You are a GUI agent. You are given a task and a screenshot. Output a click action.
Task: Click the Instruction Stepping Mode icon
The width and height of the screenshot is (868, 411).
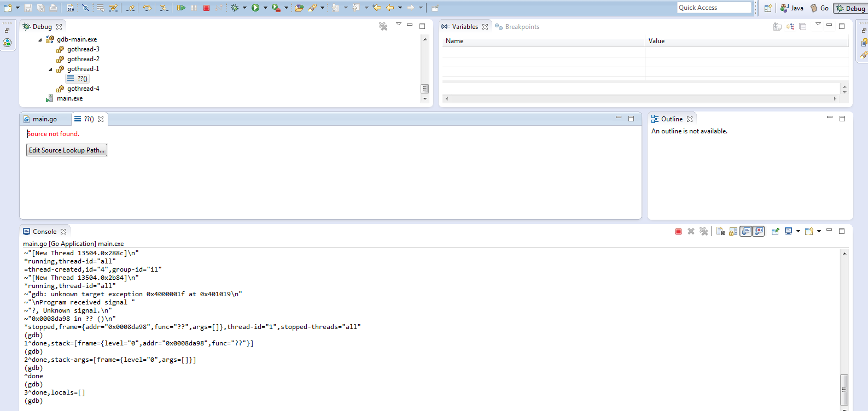(x=71, y=8)
